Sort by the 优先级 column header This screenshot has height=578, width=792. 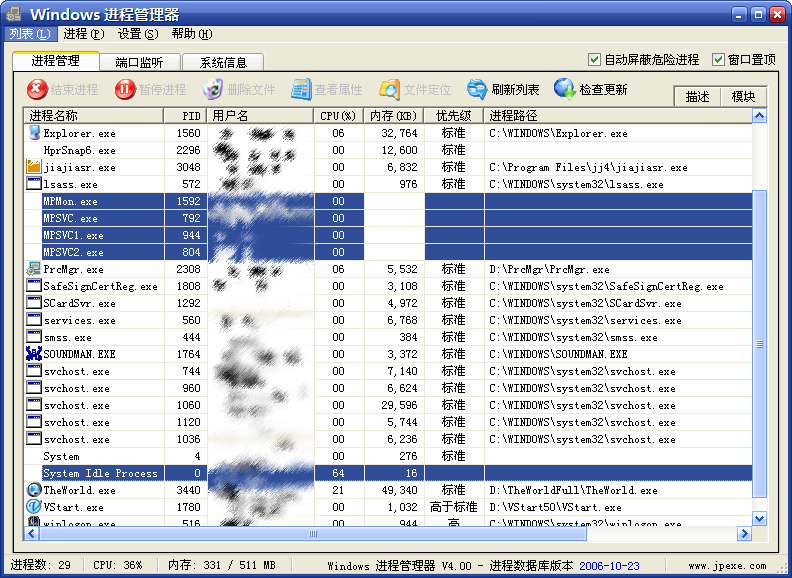pos(454,116)
